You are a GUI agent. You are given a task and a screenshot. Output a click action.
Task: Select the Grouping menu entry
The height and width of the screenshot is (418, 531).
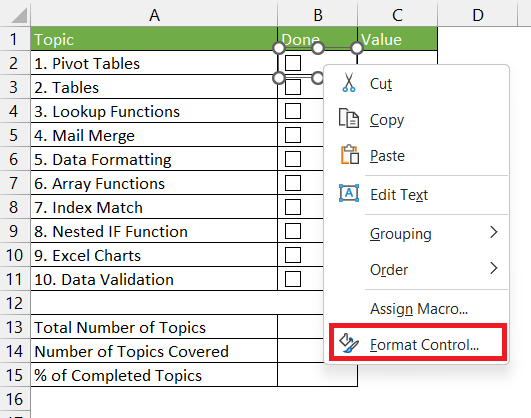[419, 234]
